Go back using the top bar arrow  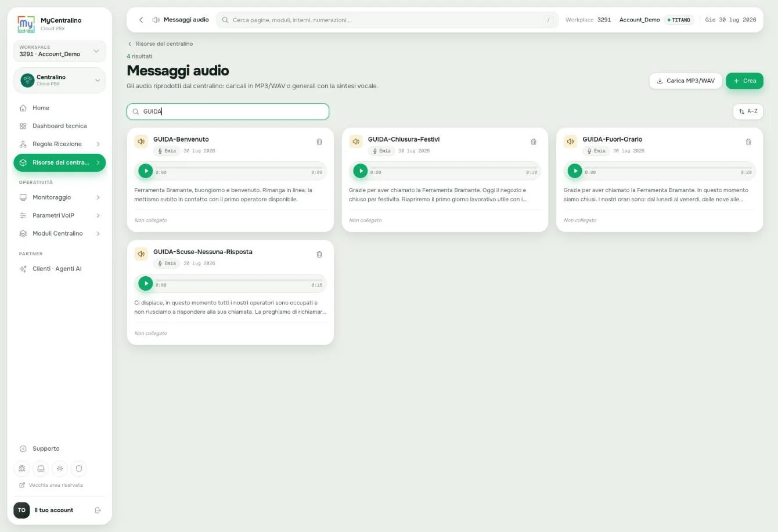click(141, 20)
